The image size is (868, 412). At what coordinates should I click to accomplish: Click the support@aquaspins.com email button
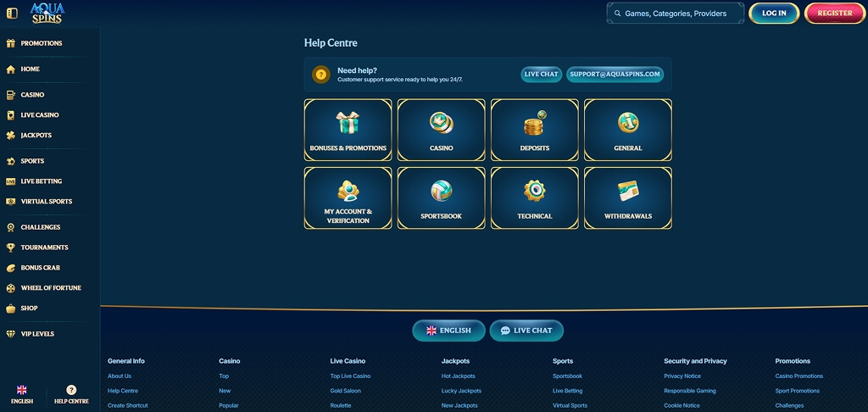(x=615, y=75)
